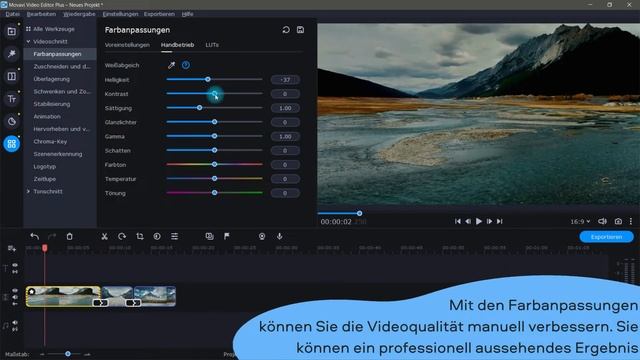Screen dimensions: 640x360
Task: Open the Datei menu
Action: point(12,14)
